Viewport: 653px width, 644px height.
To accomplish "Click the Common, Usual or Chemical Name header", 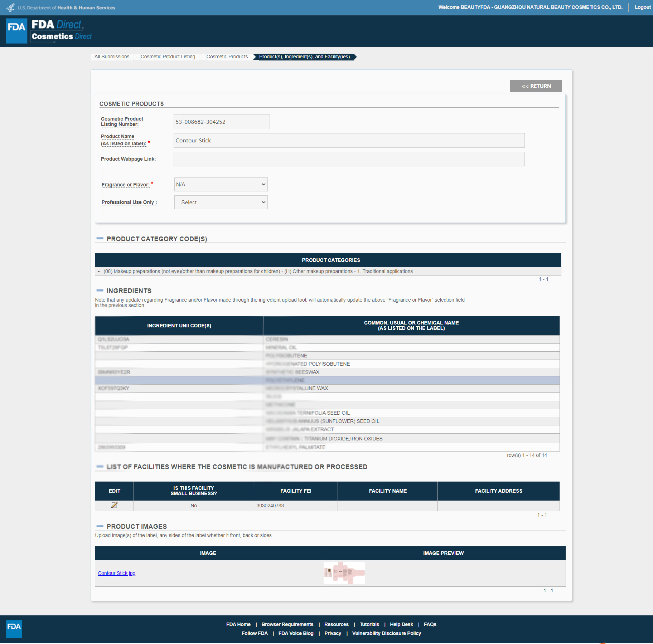I will pyautogui.click(x=411, y=326).
